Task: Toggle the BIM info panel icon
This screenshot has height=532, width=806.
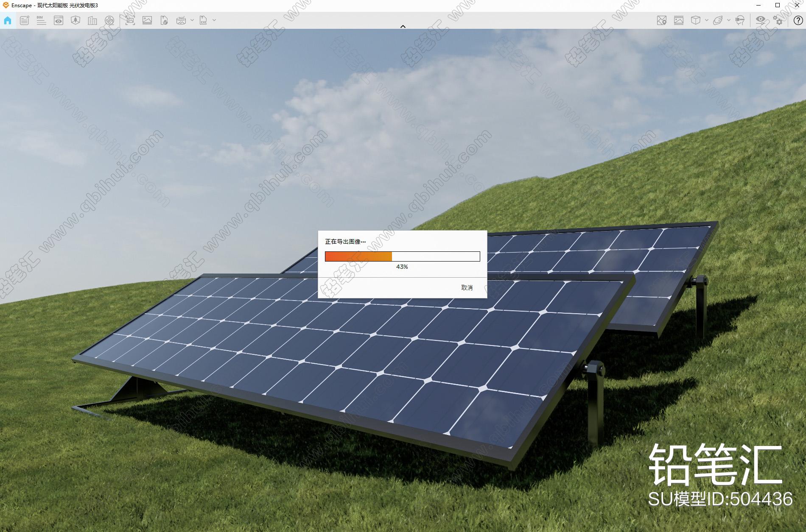Action: 41,20
